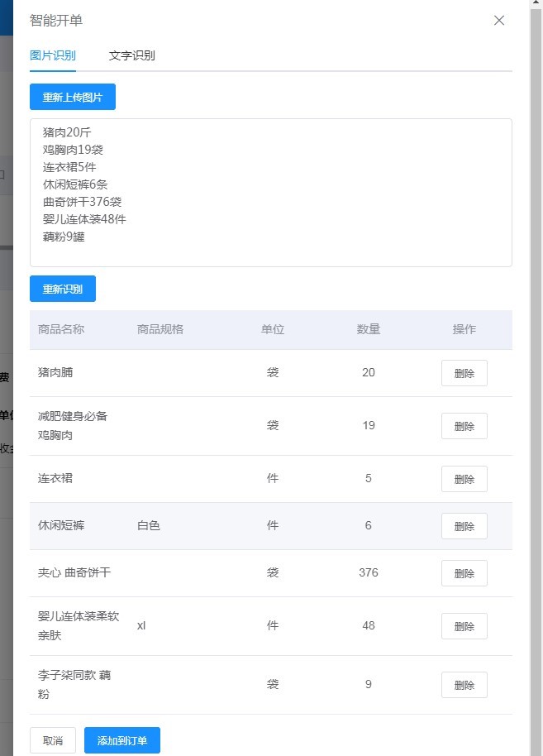Click 取消 to cancel
Screen dimensions: 543x756
coord(53,740)
